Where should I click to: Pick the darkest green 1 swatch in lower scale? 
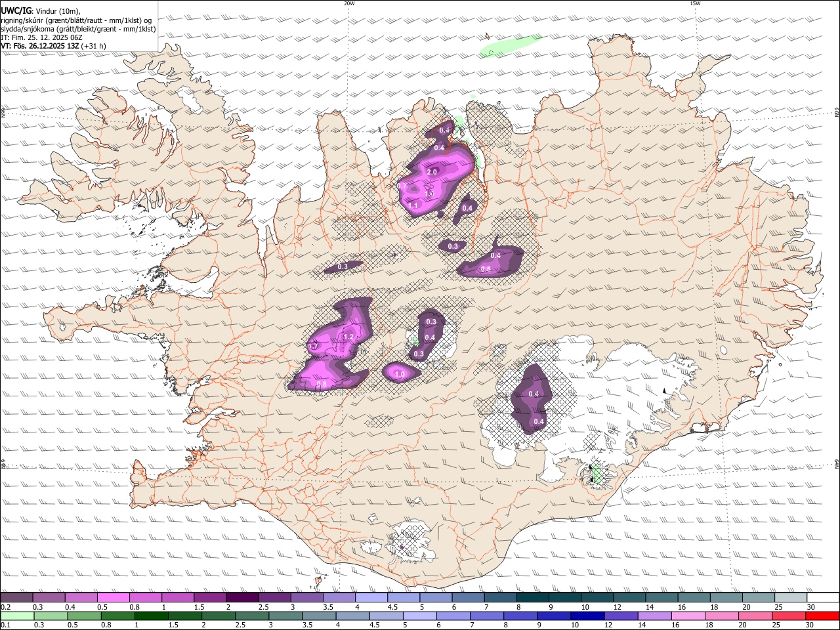coord(151,616)
